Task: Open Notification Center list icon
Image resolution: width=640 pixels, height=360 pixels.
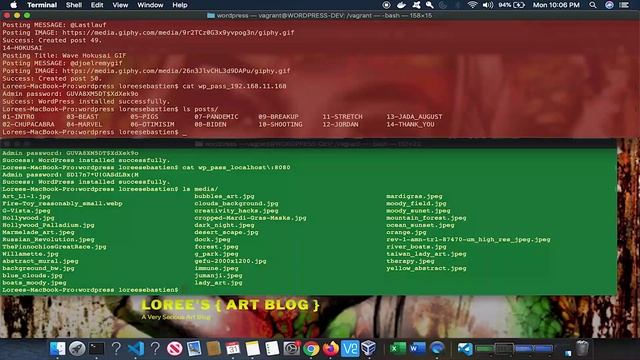Action: click(x=624, y=5)
